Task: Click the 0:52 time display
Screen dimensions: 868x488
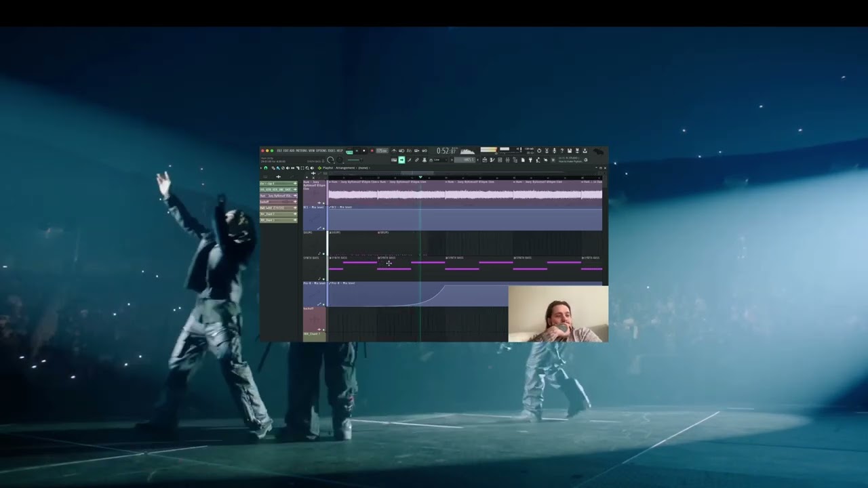Action: tap(446, 151)
